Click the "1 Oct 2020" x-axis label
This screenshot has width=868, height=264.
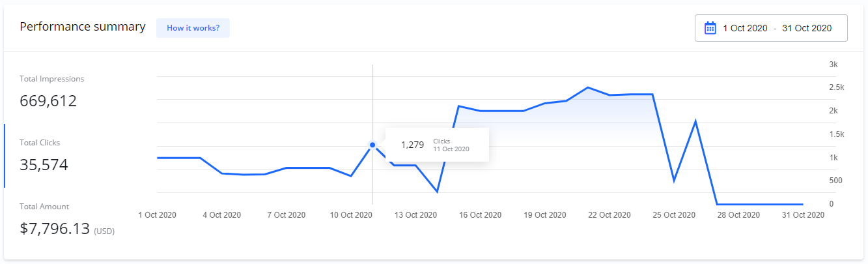[x=158, y=215]
